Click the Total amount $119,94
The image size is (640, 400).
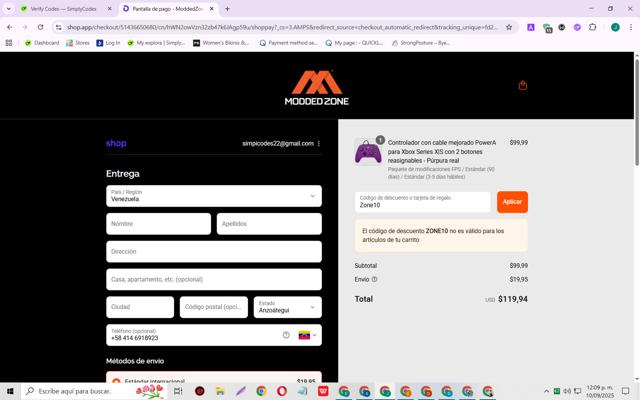(x=513, y=299)
